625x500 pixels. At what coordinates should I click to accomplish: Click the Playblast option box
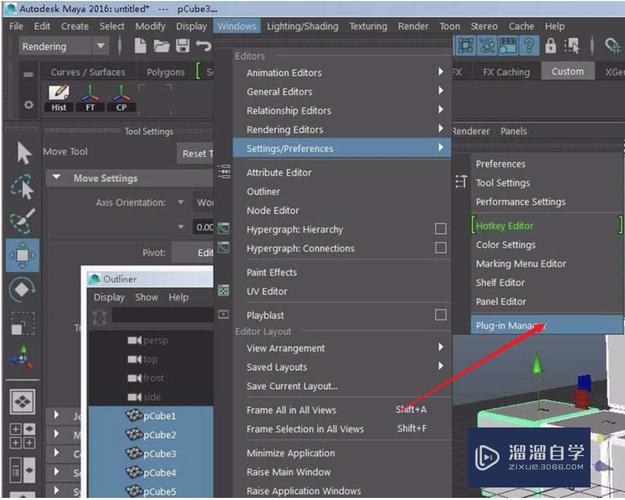point(440,315)
